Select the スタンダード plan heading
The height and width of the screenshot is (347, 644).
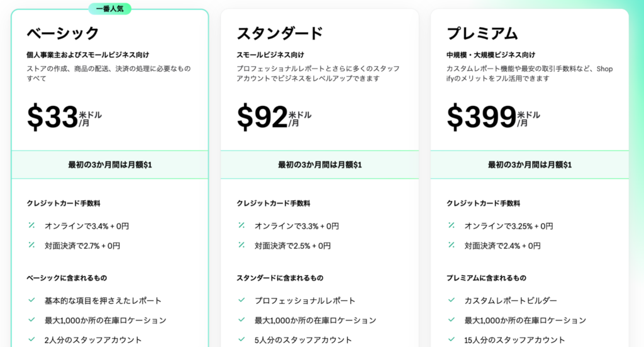tap(280, 33)
